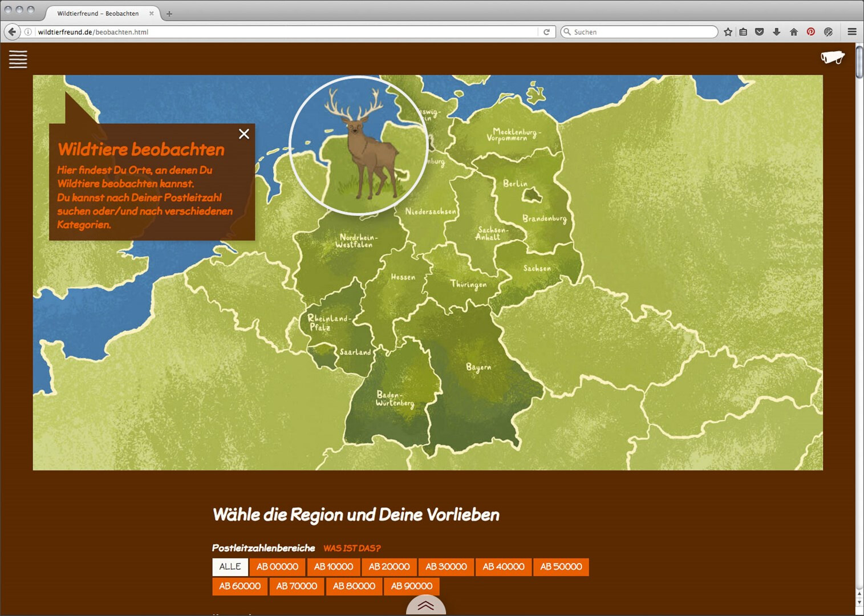
Task: Click the deer illustration circle
Action: [359, 146]
